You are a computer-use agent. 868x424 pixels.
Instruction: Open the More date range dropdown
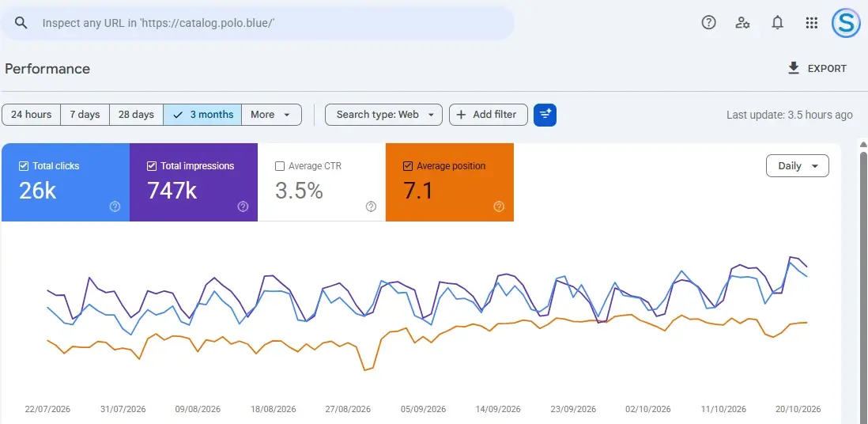[x=271, y=115]
